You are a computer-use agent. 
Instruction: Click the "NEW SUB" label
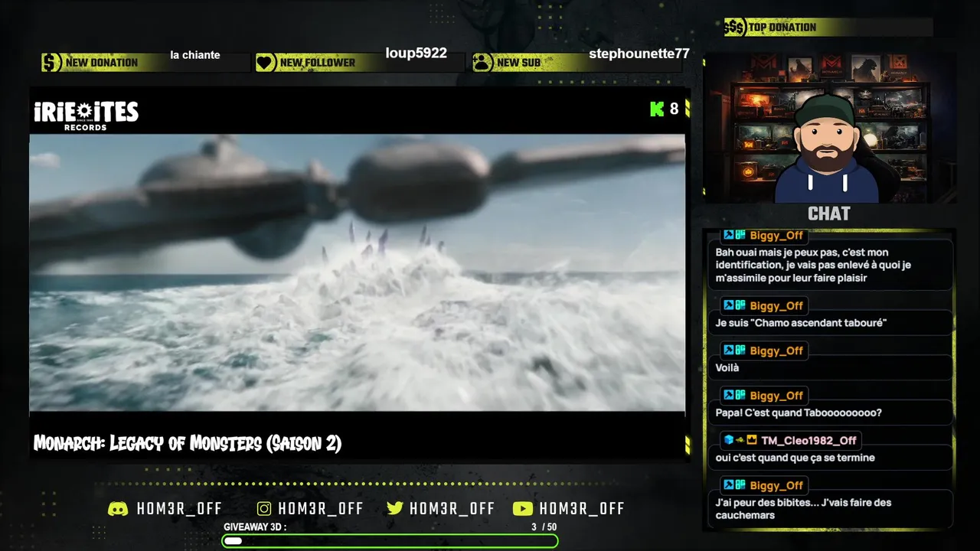518,63
